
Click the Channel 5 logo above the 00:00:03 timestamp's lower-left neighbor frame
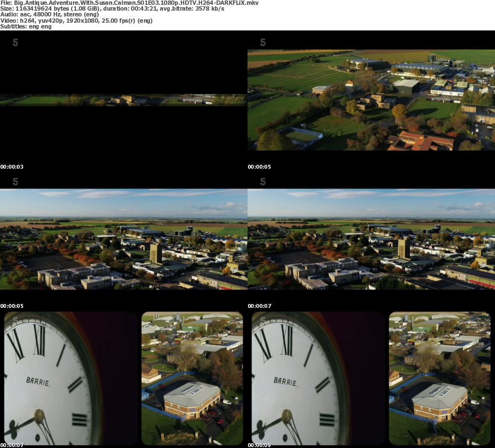coord(15,182)
